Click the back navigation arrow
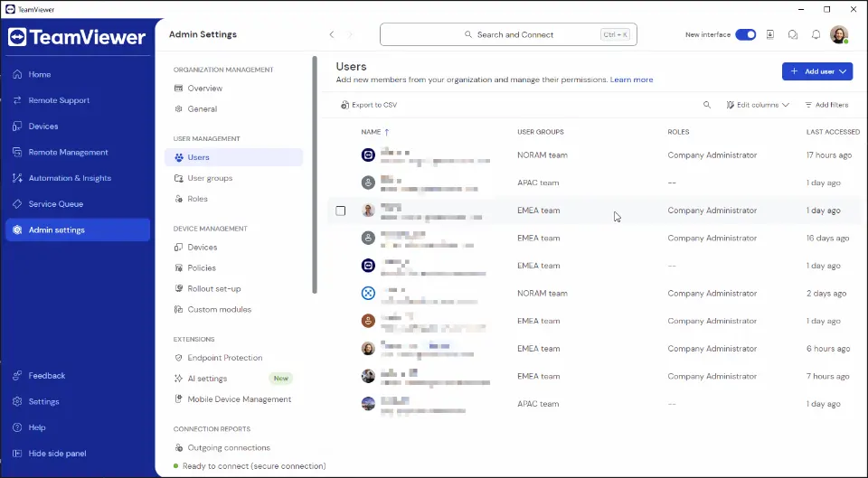The height and width of the screenshot is (478, 868). pos(332,34)
